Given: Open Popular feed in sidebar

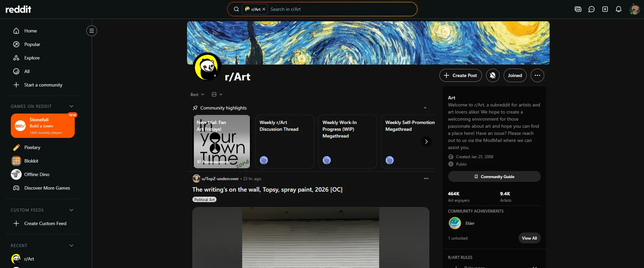Looking at the screenshot, I should tap(43, 44).
